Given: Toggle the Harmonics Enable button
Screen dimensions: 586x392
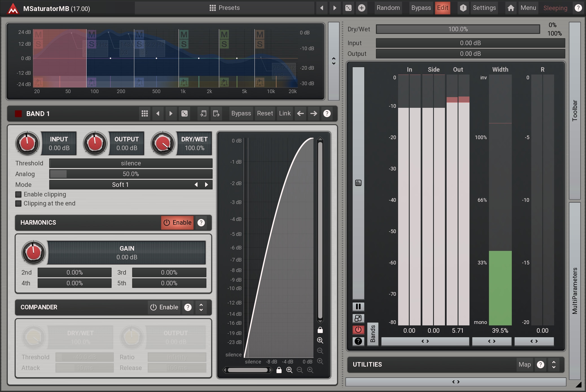Looking at the screenshot, I should pos(177,223).
